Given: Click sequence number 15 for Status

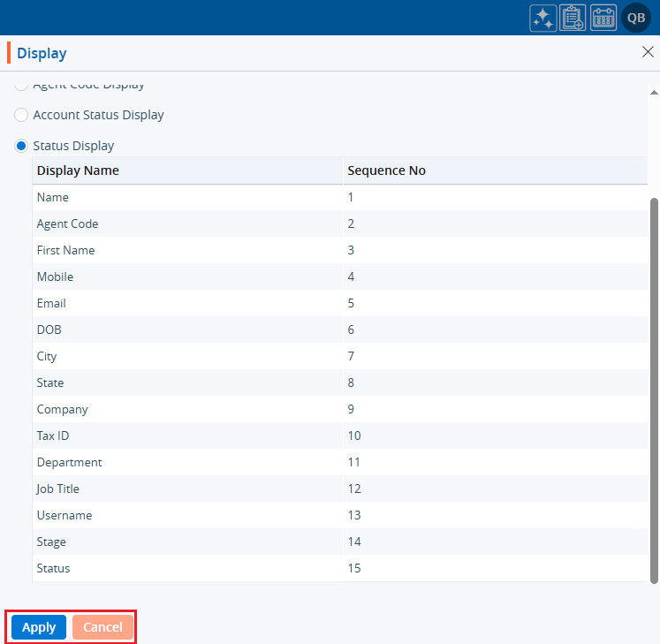Looking at the screenshot, I should 354,568.
